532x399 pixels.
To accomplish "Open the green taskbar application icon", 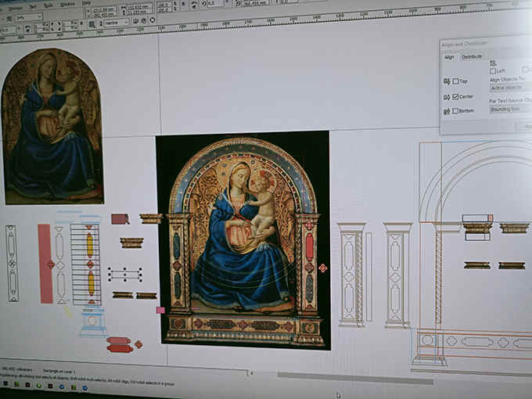I will click(39, 386).
